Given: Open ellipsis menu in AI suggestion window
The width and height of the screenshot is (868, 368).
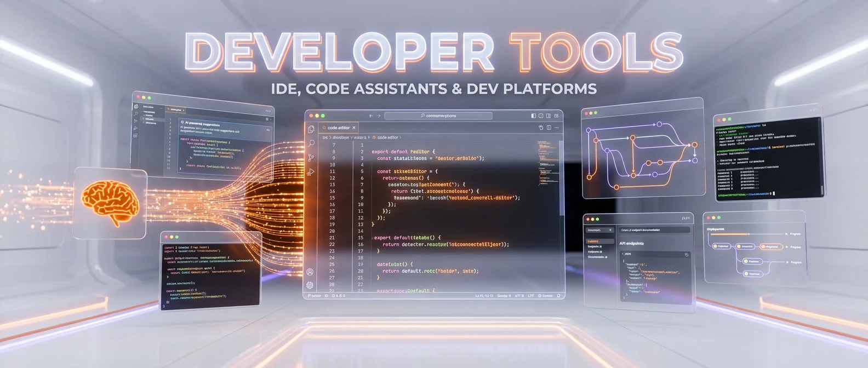Looking at the screenshot, I should (268, 111).
